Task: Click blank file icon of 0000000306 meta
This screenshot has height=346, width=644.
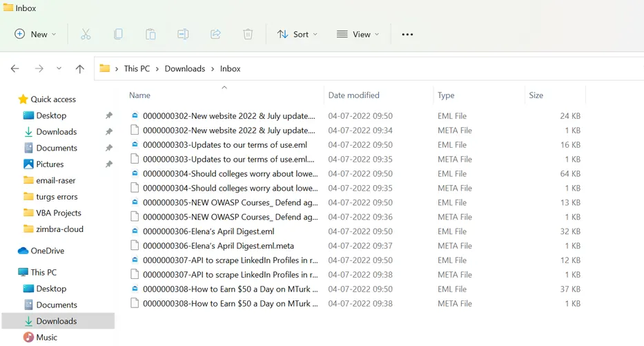Action: point(135,245)
